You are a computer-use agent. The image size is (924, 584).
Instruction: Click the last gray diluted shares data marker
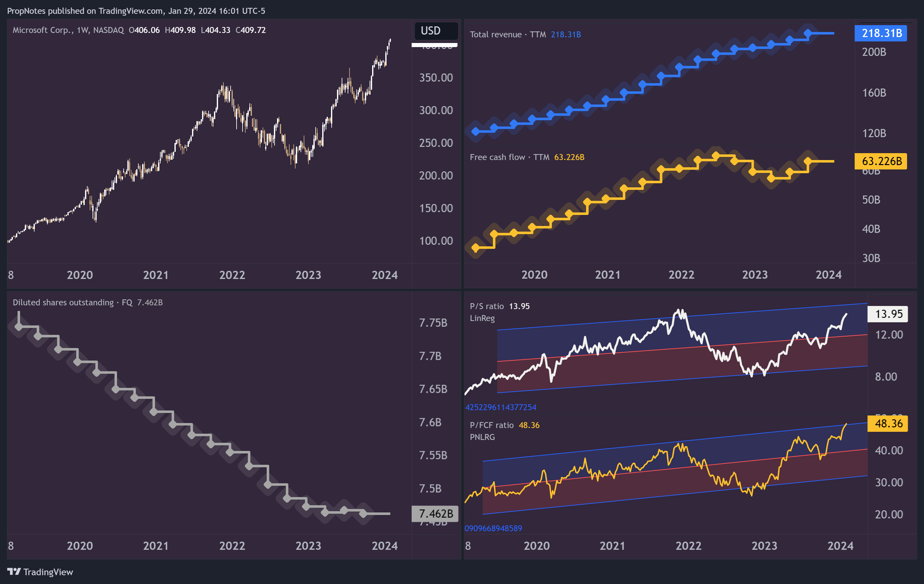[x=363, y=513]
